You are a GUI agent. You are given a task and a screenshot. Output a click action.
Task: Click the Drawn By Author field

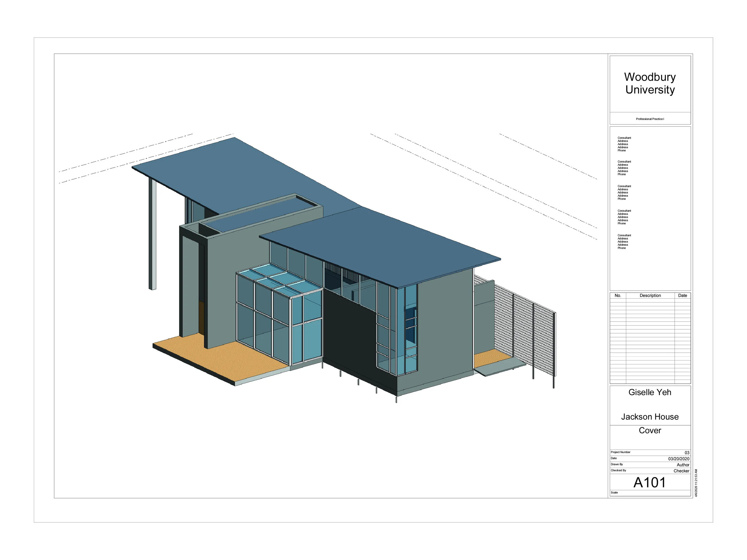[683, 465]
